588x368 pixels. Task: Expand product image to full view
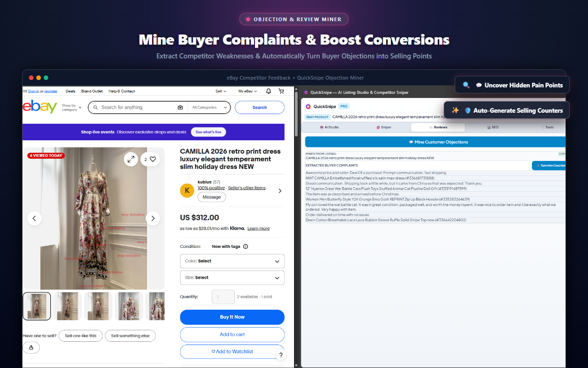point(131,159)
